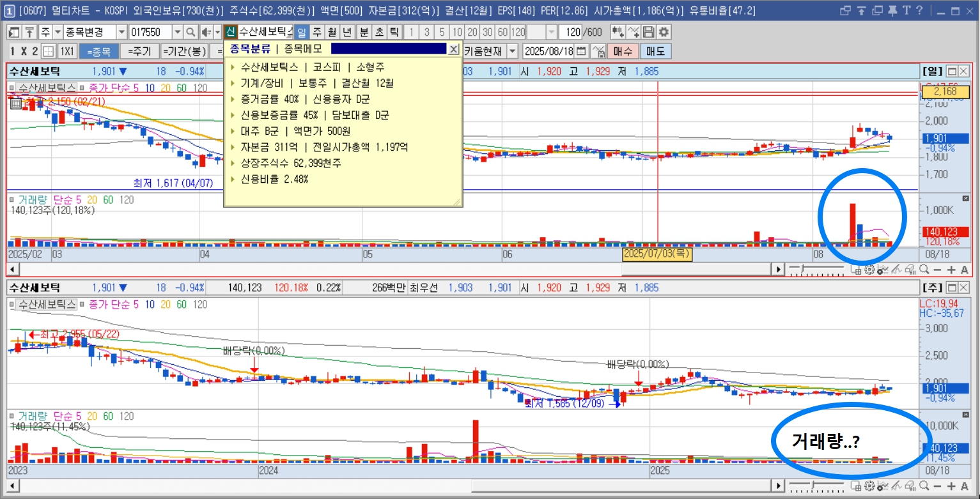
Task: Select the 초 second period toggle
Action: coord(379,32)
